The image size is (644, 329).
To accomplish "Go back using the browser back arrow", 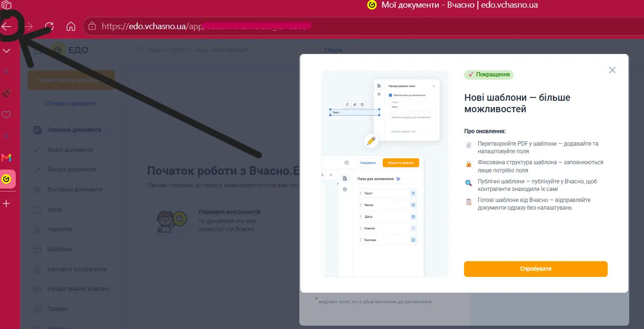I will tap(7, 27).
